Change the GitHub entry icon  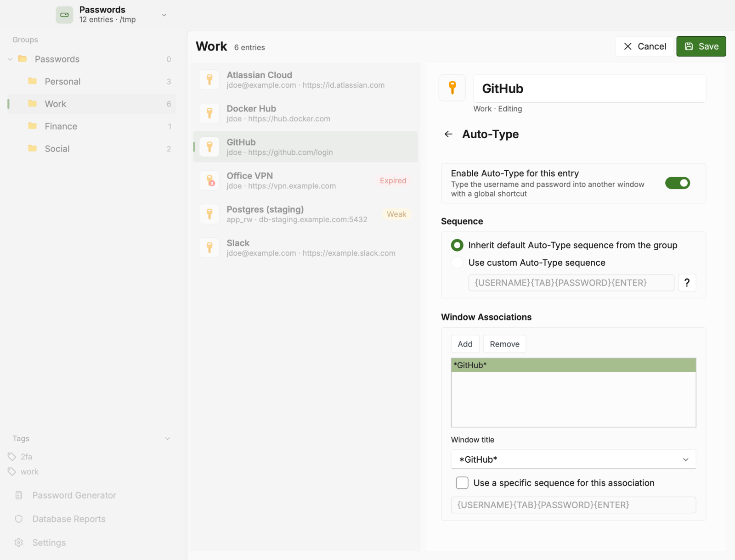tap(452, 88)
